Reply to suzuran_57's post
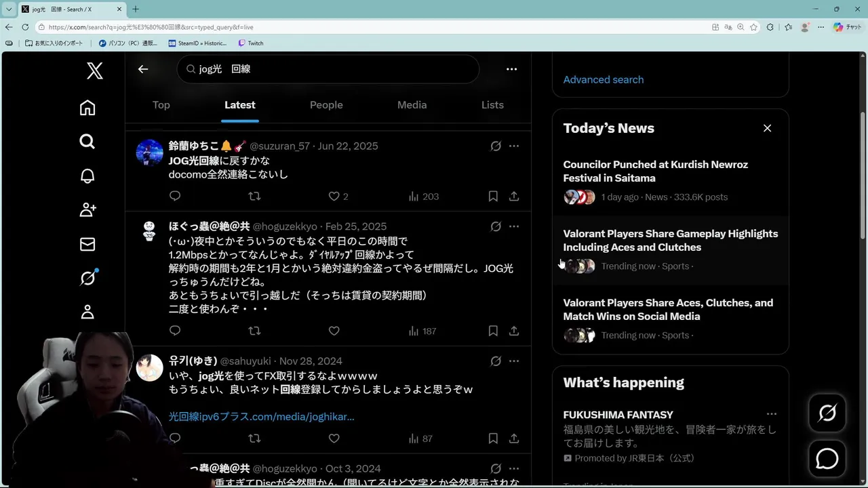Screen dimensions: 868x488 175,196
